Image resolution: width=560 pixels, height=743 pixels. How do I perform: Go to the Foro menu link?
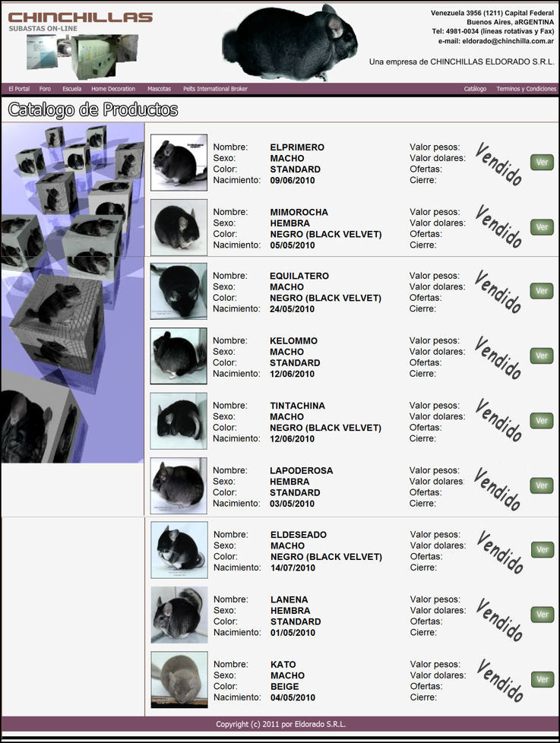(46, 89)
